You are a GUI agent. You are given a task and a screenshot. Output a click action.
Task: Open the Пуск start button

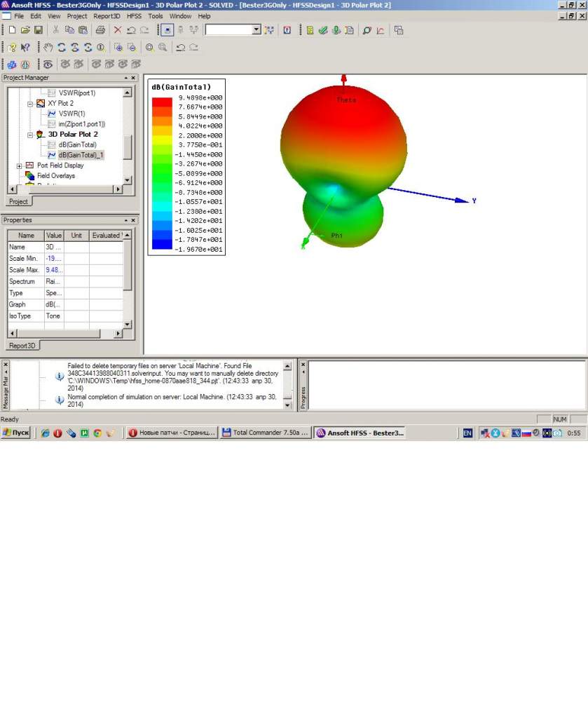point(16,433)
